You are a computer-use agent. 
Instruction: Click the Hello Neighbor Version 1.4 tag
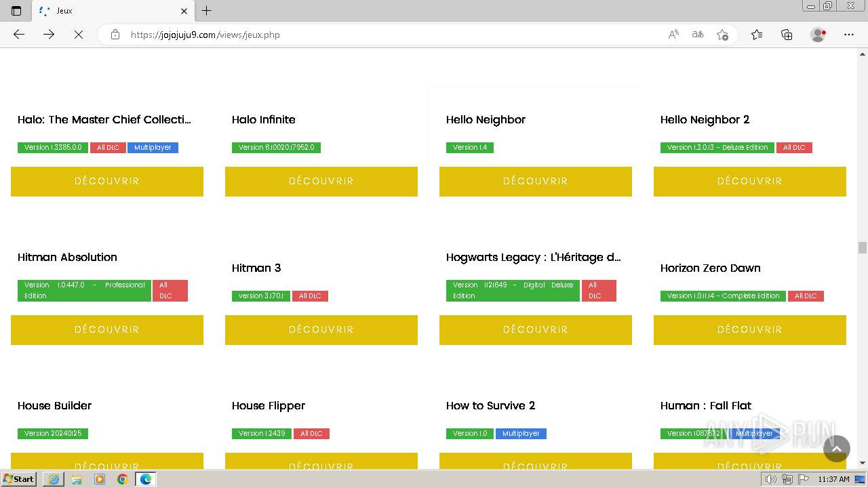pyautogui.click(x=470, y=148)
